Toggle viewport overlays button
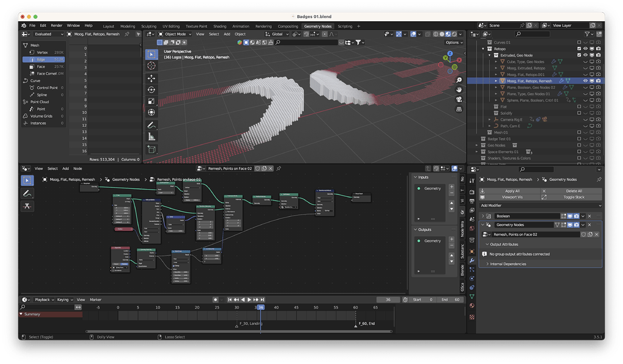 coord(413,34)
